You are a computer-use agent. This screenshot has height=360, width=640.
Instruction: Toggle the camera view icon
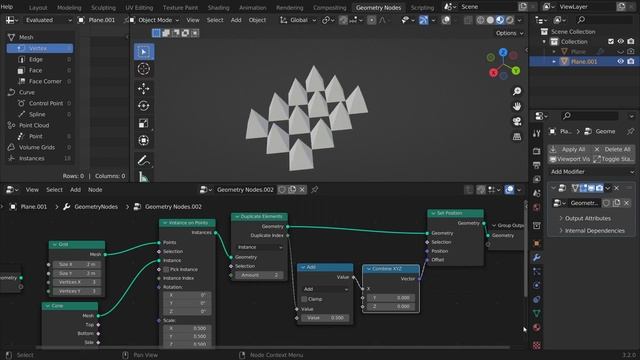pos(517,121)
